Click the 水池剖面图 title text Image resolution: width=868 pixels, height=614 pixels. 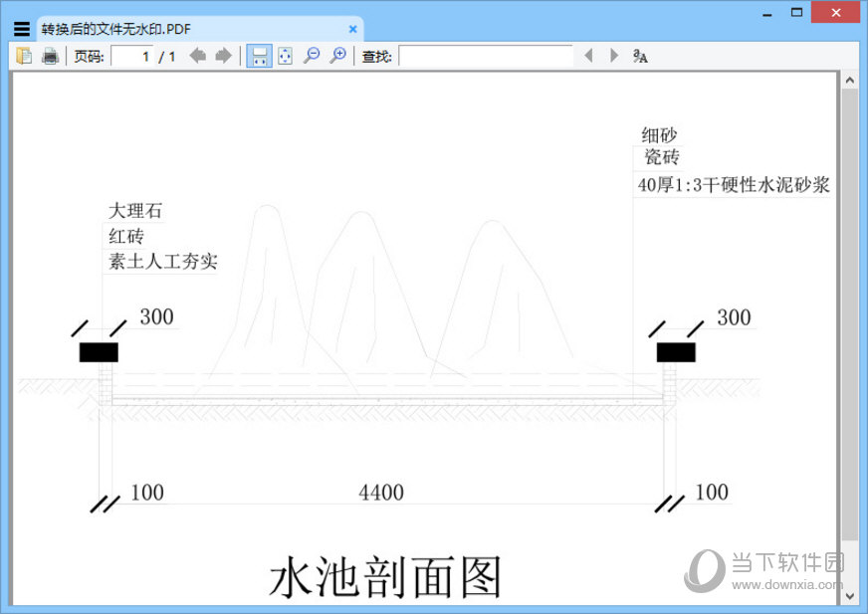click(x=385, y=577)
